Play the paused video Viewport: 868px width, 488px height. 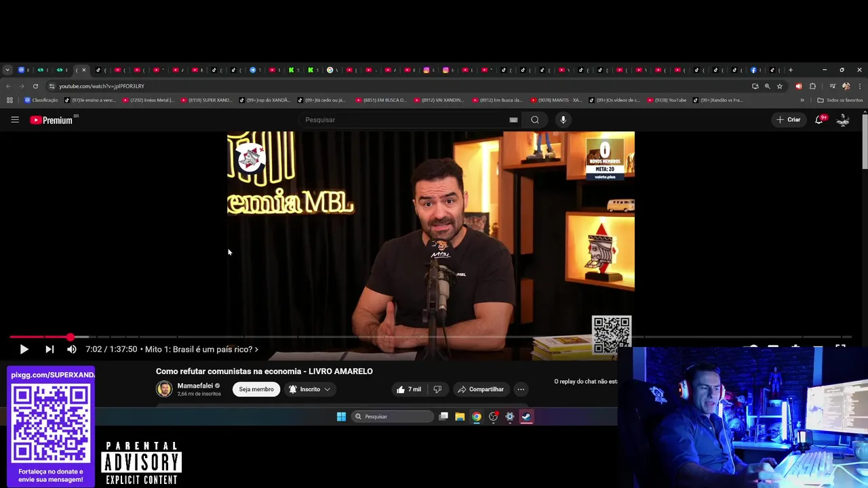tap(24, 349)
